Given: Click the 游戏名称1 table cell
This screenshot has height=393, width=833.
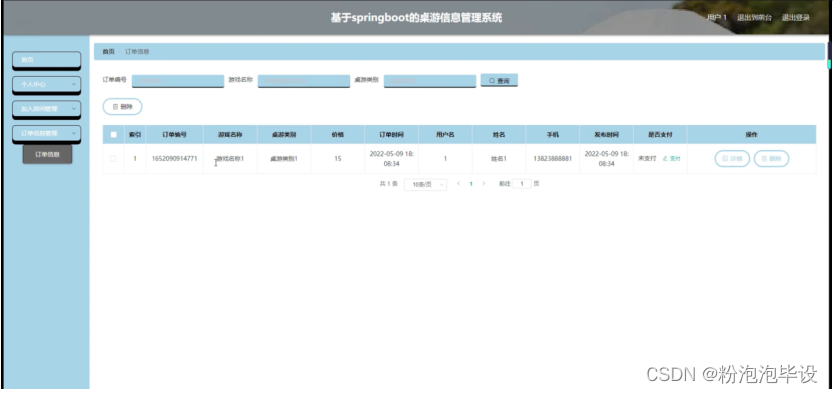Looking at the screenshot, I should coord(230,158).
